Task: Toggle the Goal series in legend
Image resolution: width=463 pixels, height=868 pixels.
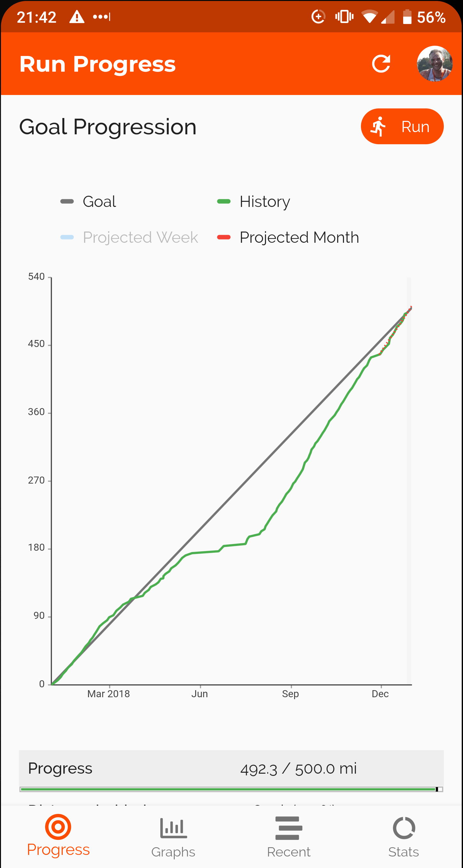Action: click(x=88, y=201)
